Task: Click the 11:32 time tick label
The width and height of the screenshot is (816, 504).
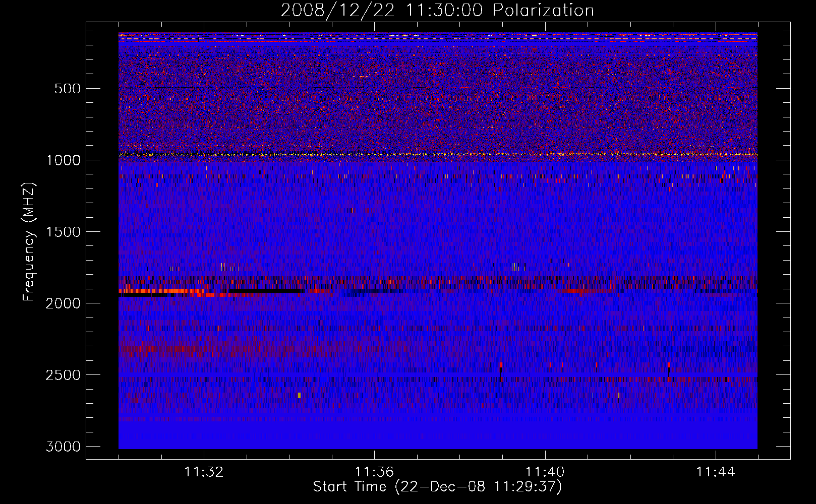Action: tap(204, 472)
